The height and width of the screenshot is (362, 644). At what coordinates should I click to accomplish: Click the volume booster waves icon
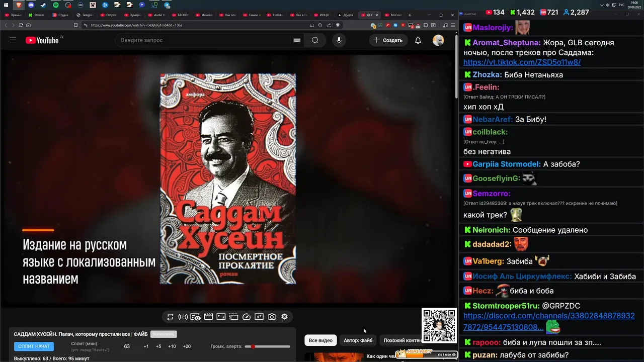pos(183,317)
